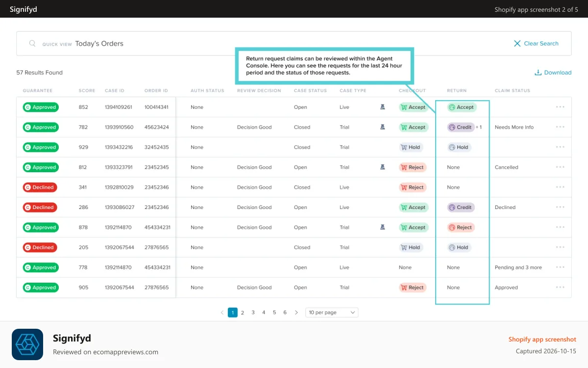Open three-dot menu in score 205 row
Viewport: 588px width, 368px height.
click(560, 247)
